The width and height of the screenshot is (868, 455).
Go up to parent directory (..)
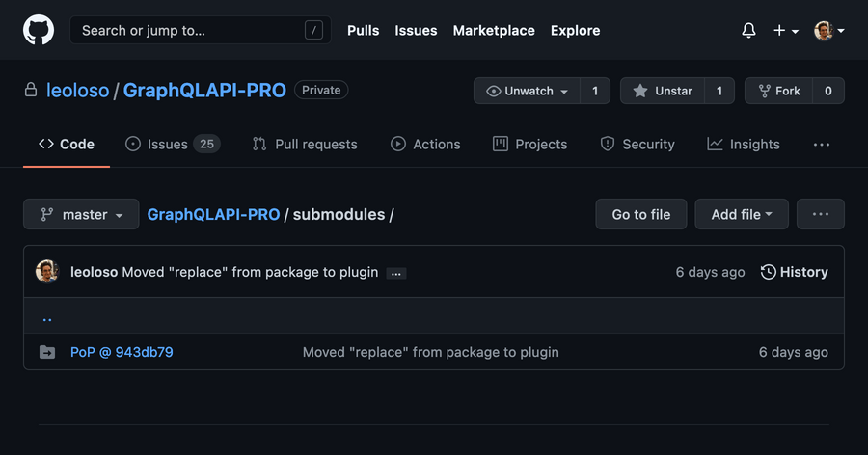pyautogui.click(x=47, y=319)
